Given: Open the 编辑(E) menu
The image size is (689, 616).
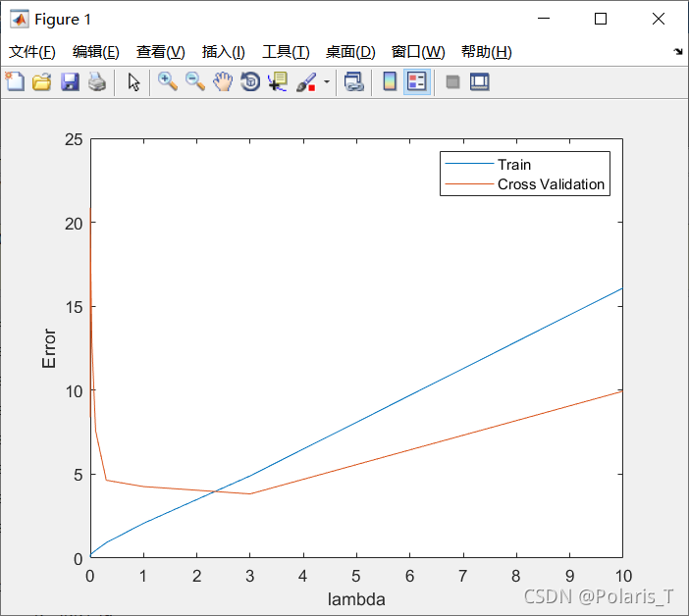Looking at the screenshot, I should point(96,52).
